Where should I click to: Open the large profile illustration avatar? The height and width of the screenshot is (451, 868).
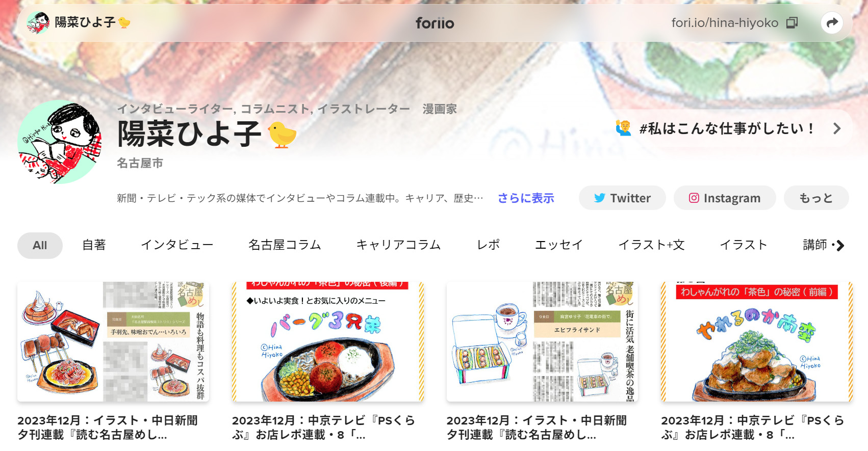(59, 142)
